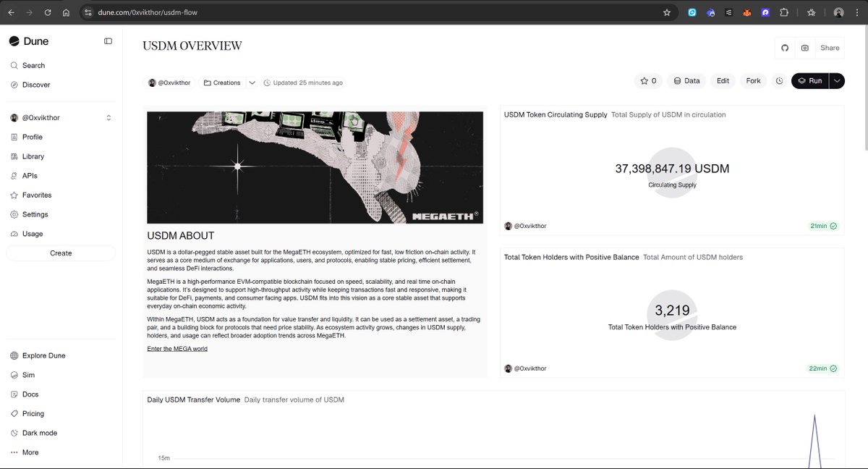Open APIs in the sidebar
Image resolution: width=868 pixels, height=469 pixels.
pos(61,176)
